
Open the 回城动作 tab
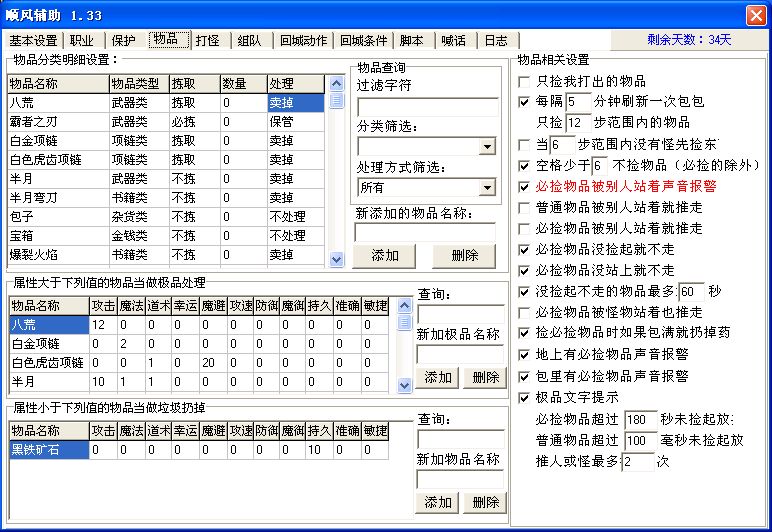tap(303, 40)
